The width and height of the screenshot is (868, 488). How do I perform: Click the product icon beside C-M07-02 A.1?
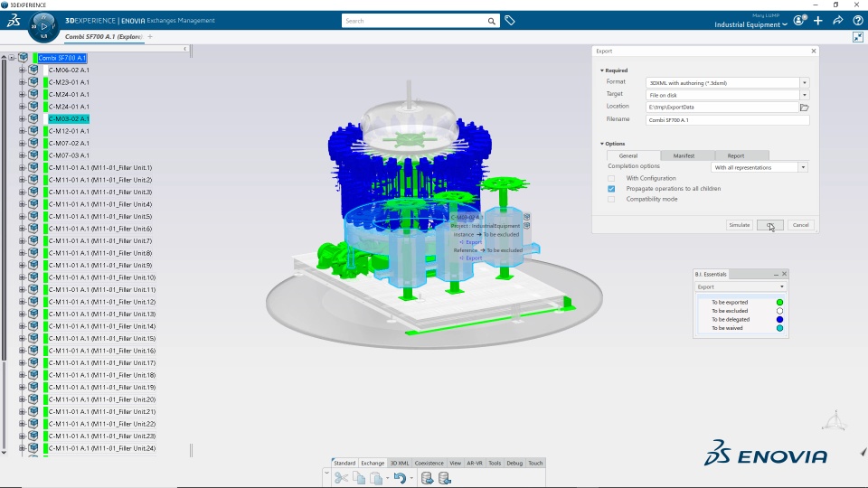[33, 143]
